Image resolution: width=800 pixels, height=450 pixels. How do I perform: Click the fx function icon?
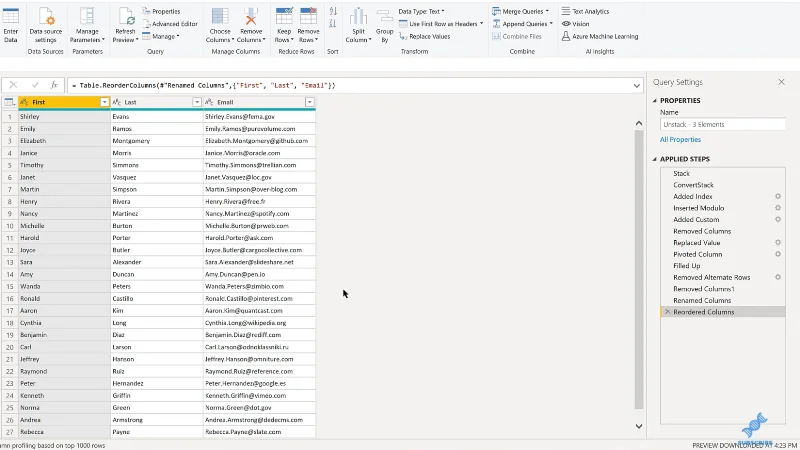[x=54, y=85]
